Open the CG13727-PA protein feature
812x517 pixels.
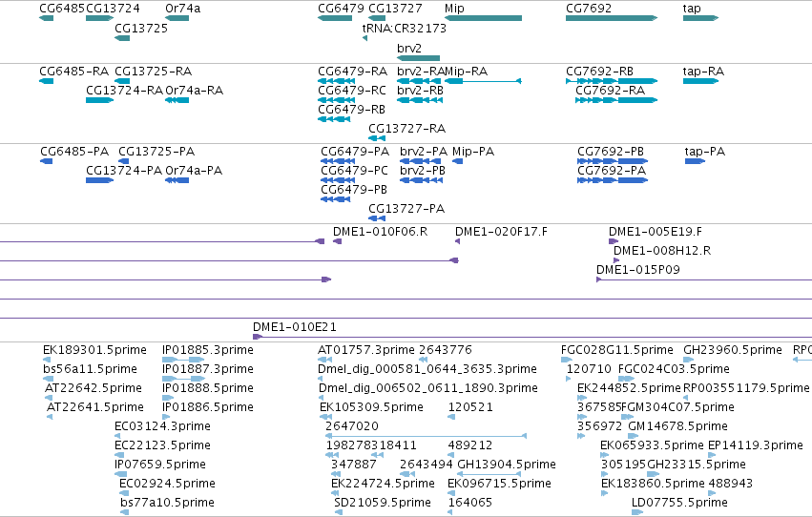coord(377,218)
